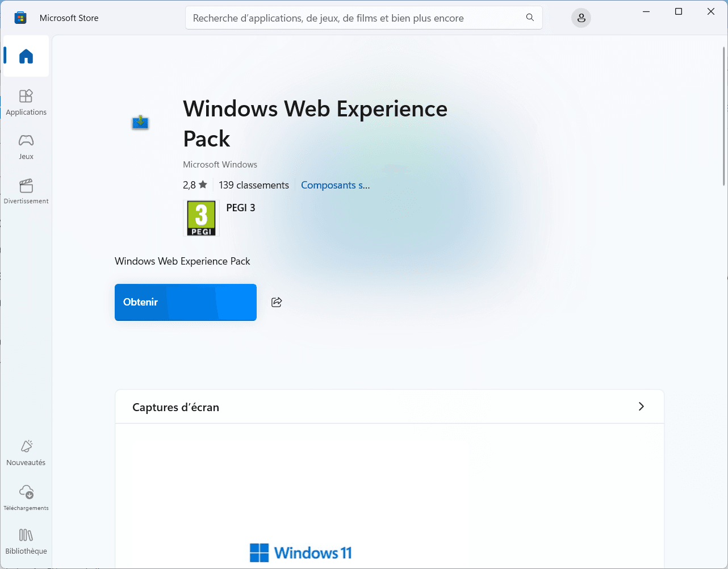Click the rating star next to 2,8
Viewport: 728px width, 569px height.
tap(203, 185)
